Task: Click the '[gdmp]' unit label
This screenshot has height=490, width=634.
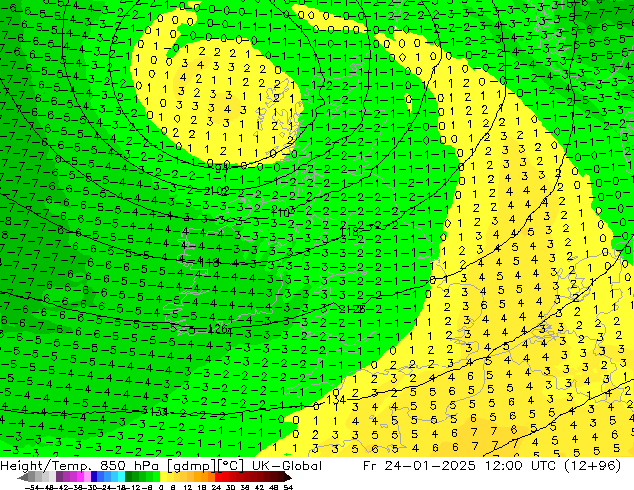Action: click(192, 466)
